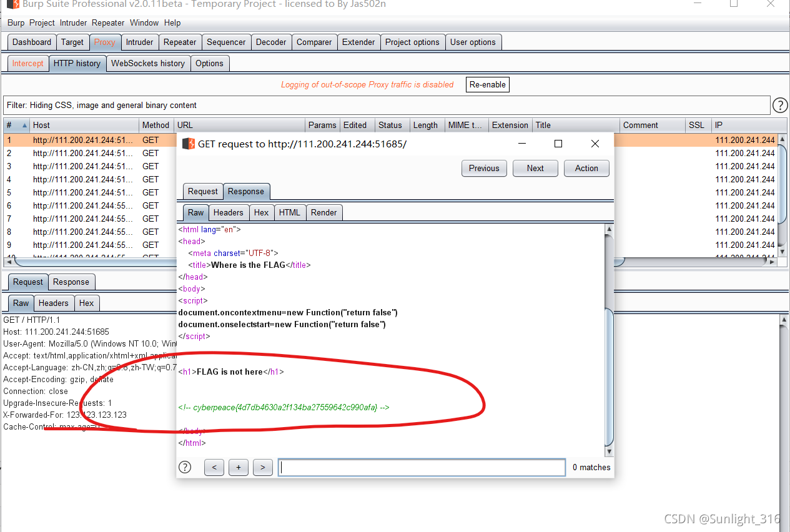This screenshot has width=790, height=532.
Task: Sort by the Host column header
Action: pyautogui.click(x=84, y=125)
